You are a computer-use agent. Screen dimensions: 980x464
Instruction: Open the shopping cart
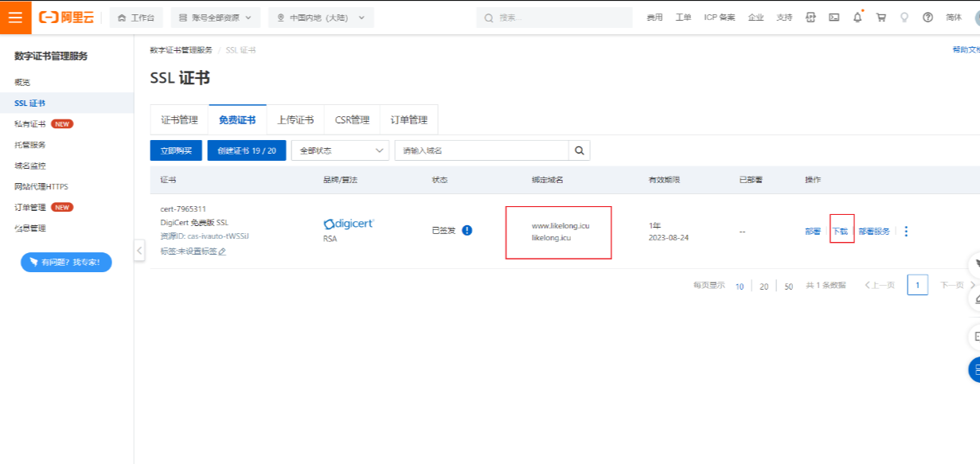coord(880,18)
